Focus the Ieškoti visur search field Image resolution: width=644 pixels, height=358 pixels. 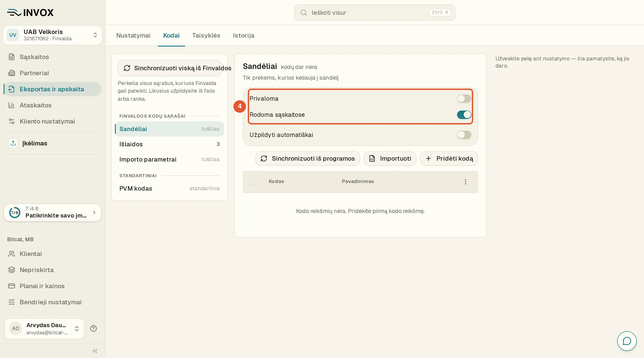point(375,13)
